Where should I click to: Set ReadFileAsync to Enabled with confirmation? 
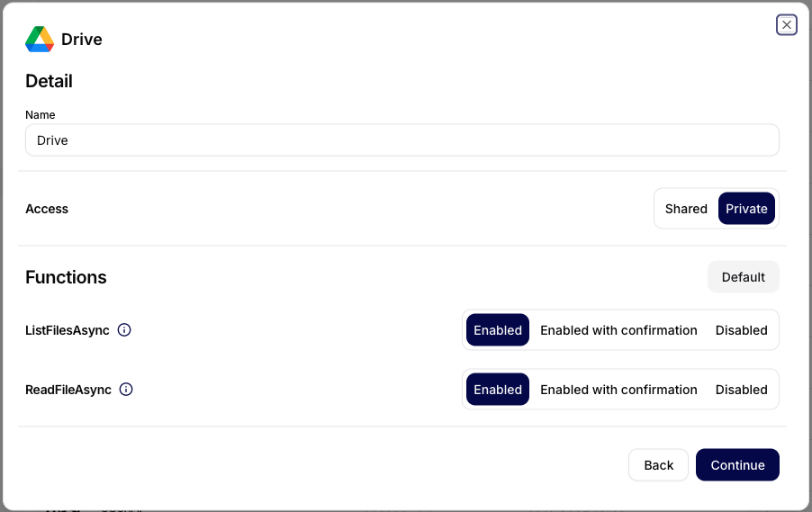[x=618, y=390]
